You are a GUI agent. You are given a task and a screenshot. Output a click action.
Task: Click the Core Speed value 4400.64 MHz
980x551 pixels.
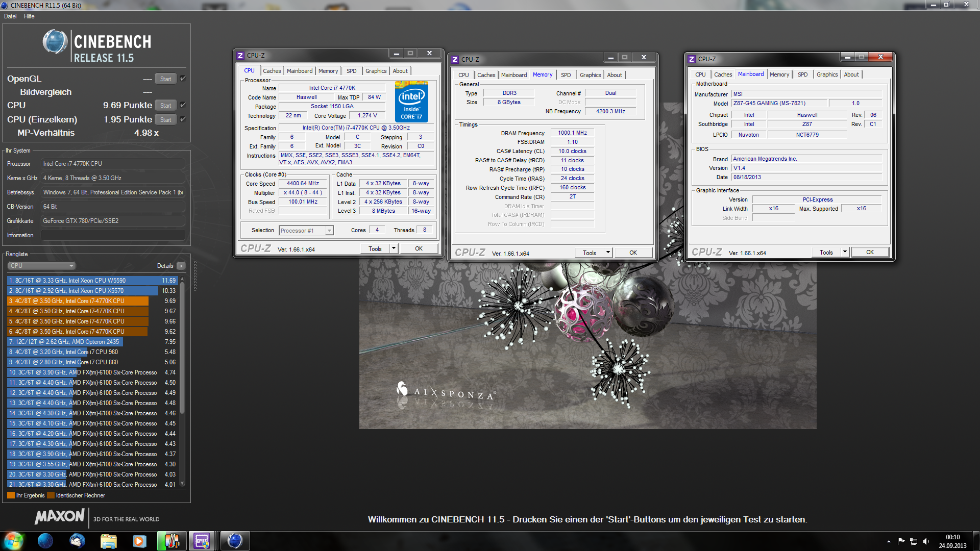[x=303, y=184]
